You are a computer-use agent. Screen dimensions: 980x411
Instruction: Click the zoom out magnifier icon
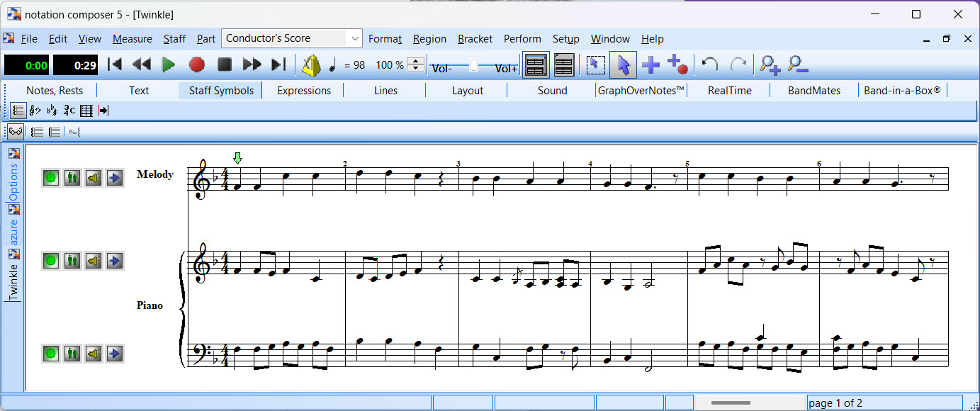(798, 65)
